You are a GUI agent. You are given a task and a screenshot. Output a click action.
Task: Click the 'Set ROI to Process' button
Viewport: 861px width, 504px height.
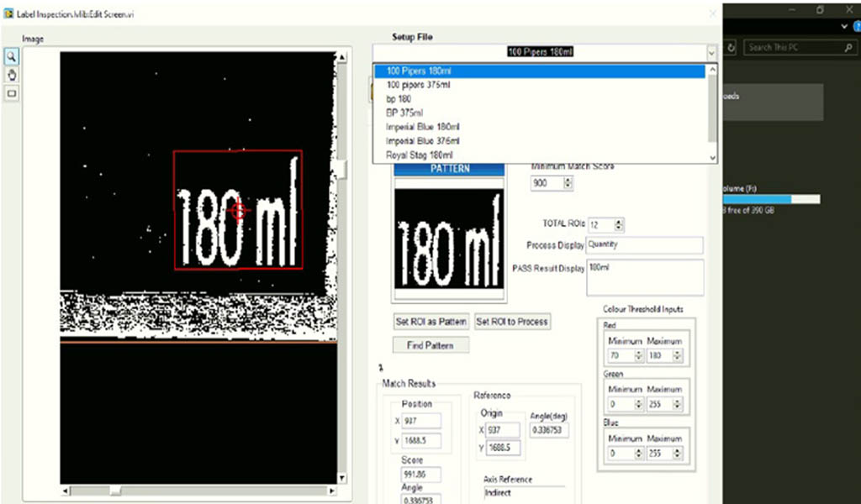512,322
